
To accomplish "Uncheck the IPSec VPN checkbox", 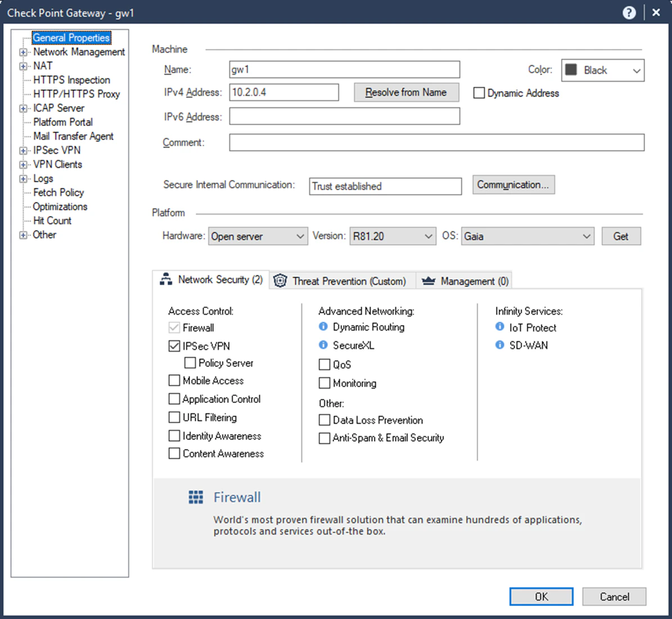I will 174,346.
